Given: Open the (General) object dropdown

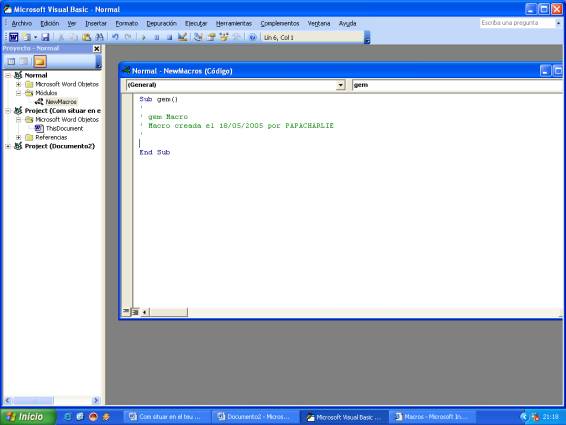Looking at the screenshot, I should pos(340,85).
